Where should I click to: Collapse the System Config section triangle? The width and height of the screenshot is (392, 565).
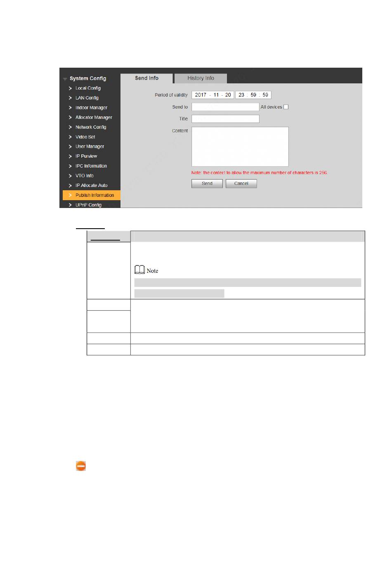click(65, 79)
